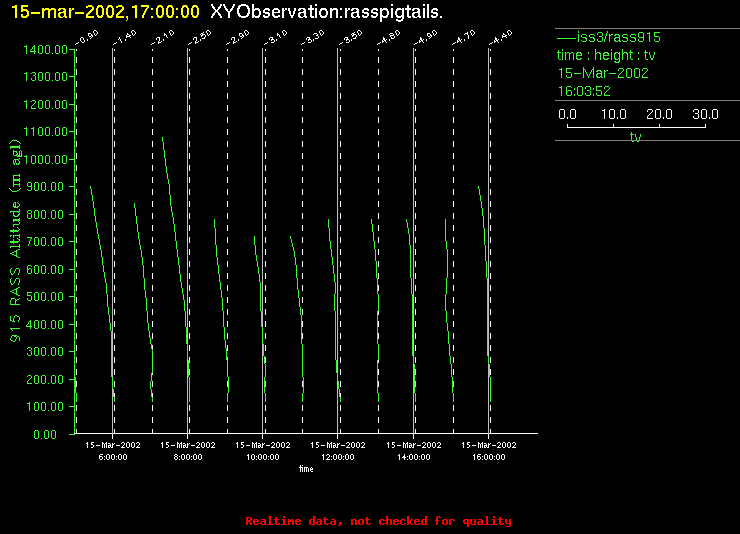Click the 0.00 altitude tick label

(45, 434)
